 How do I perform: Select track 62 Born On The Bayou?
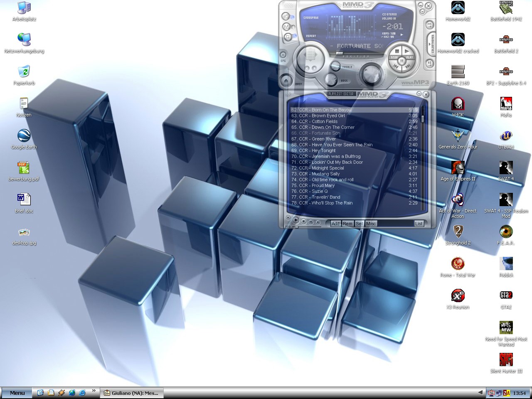pos(354,110)
